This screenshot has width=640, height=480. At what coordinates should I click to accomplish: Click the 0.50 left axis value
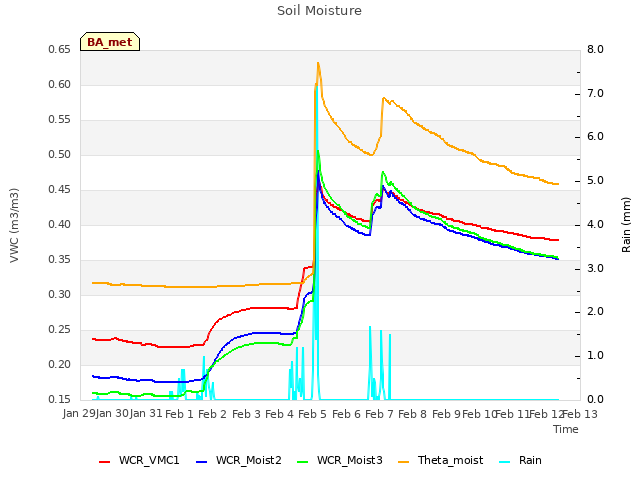[x=59, y=154]
